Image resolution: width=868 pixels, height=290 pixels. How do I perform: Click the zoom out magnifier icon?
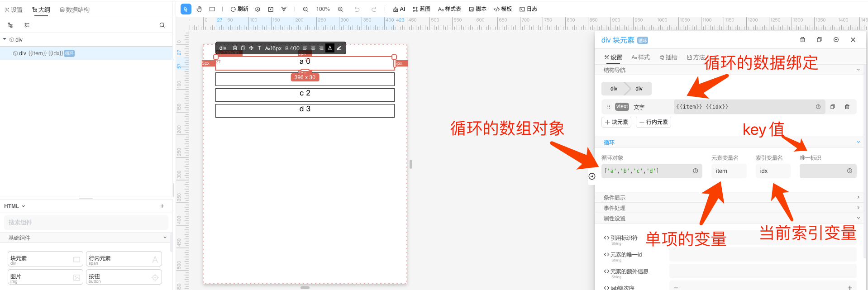point(305,9)
